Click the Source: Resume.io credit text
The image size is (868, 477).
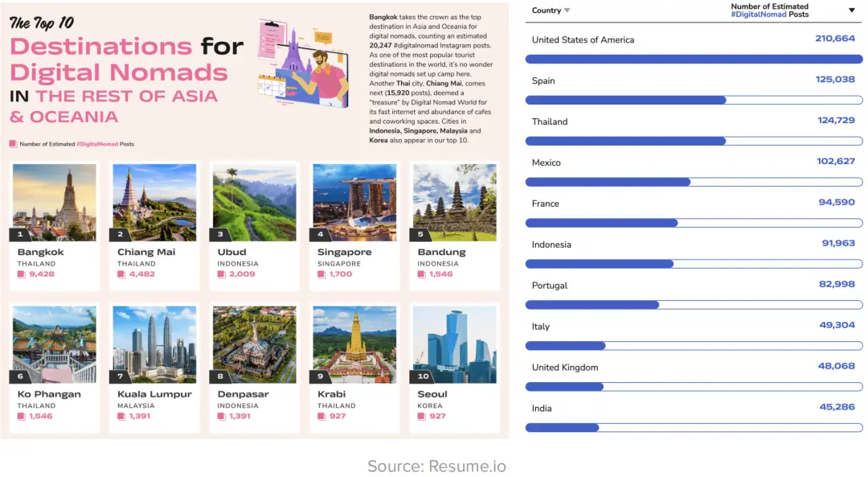(x=436, y=466)
